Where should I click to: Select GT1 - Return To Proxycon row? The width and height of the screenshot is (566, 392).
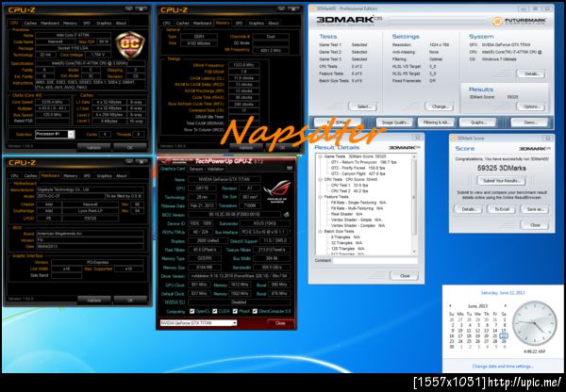click(364, 162)
